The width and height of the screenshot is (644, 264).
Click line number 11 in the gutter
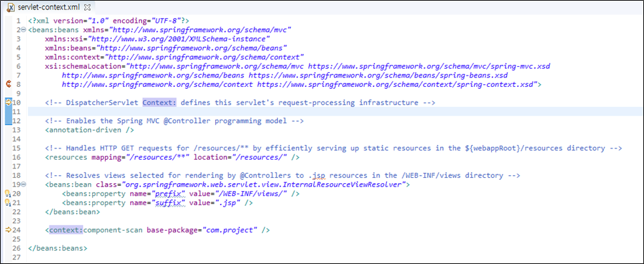17,112
